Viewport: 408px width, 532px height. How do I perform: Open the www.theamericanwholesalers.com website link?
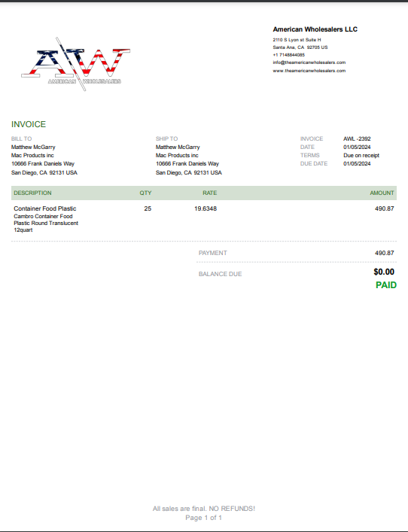(x=309, y=71)
